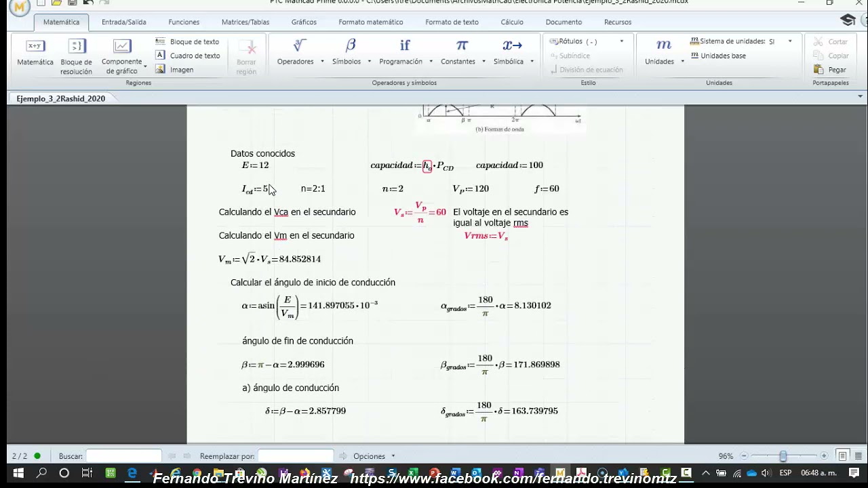The image size is (868, 488).
Task: Expand the Operadores dropdown arrow
Action: (x=322, y=62)
